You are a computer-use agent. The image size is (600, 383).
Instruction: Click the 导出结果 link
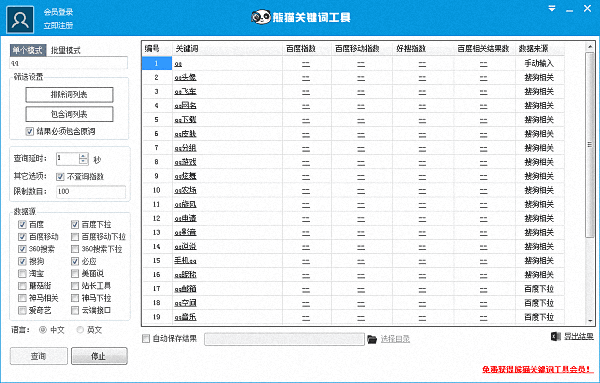click(579, 336)
